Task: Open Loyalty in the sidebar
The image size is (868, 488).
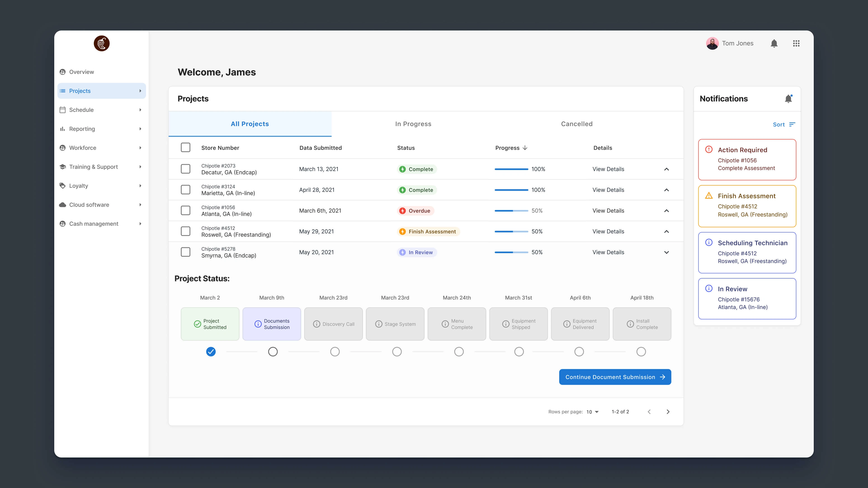Action: pos(101,186)
